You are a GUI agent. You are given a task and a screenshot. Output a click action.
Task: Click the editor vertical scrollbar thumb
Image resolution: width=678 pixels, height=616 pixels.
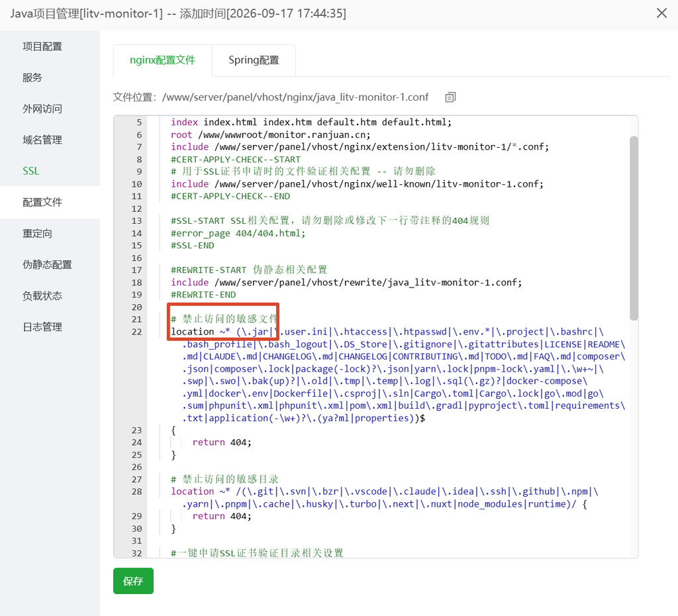coord(634,228)
